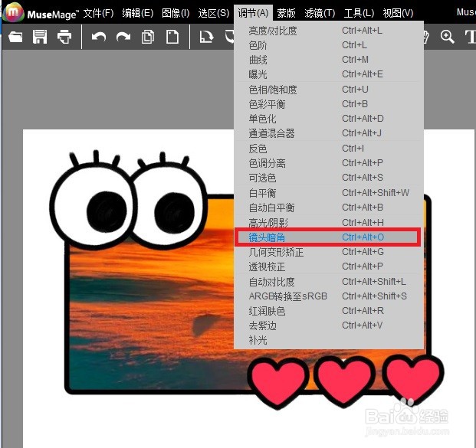Click the MuseMage logo icon
Image resolution: width=476 pixels, height=448 pixels.
point(14,13)
